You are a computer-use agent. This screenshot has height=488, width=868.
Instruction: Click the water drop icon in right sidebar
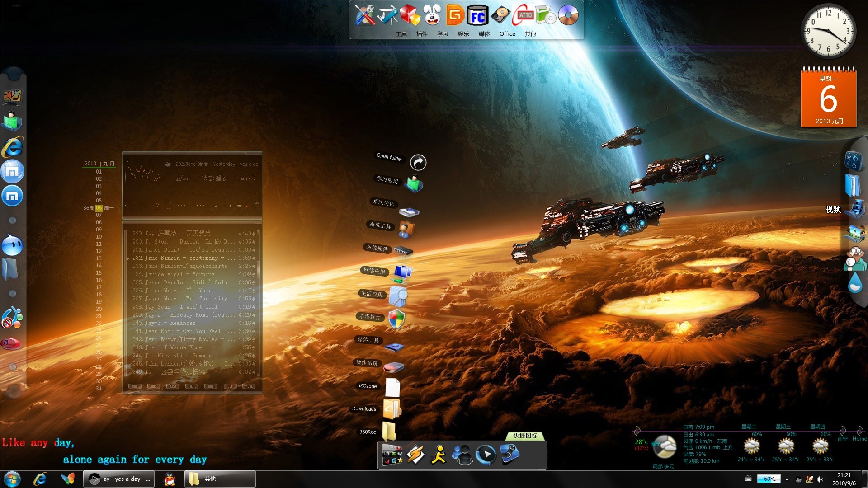click(855, 283)
